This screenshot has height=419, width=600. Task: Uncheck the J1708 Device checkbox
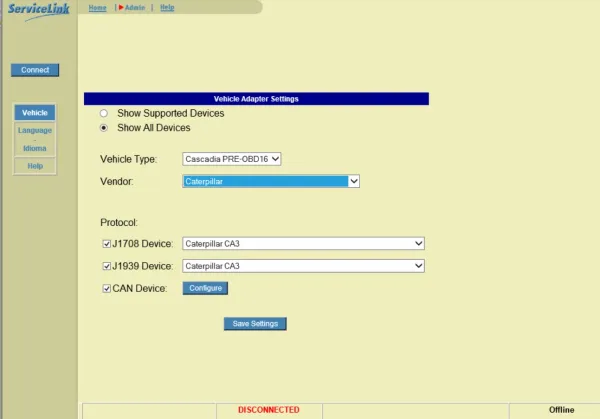coord(106,243)
